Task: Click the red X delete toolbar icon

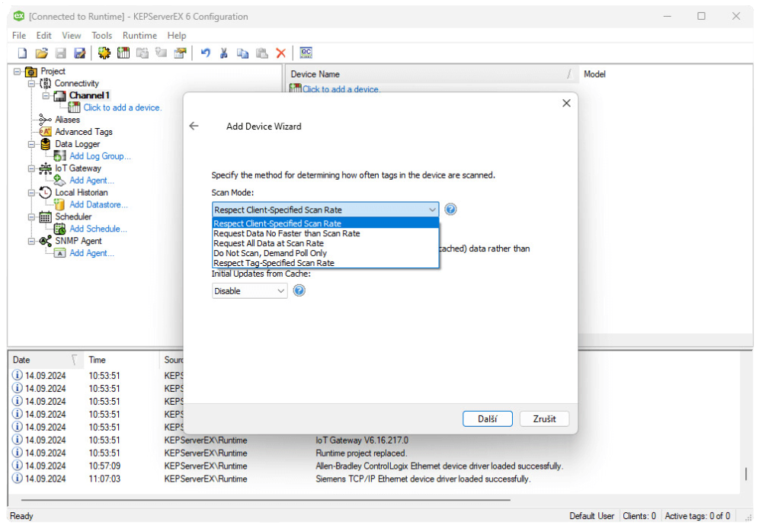Action: [281, 53]
